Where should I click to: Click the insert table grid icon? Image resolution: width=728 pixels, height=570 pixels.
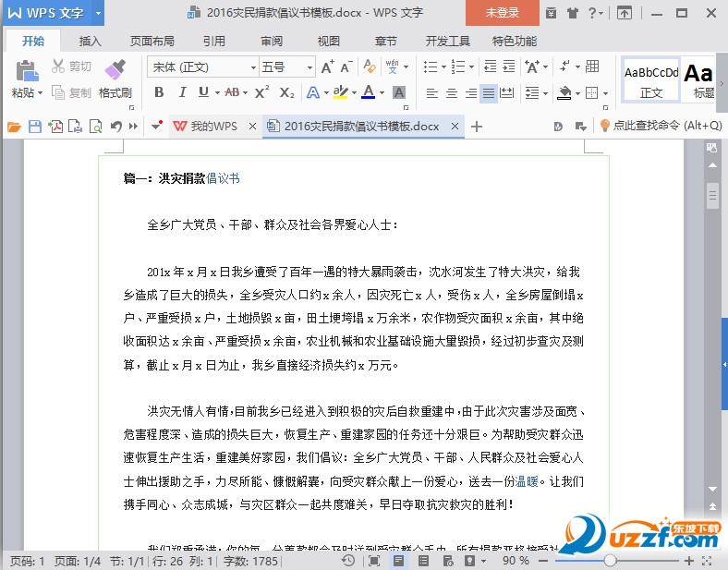(592, 67)
